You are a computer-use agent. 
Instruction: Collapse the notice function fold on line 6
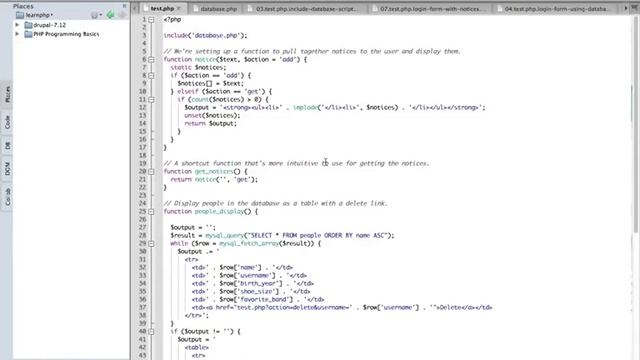point(151,60)
